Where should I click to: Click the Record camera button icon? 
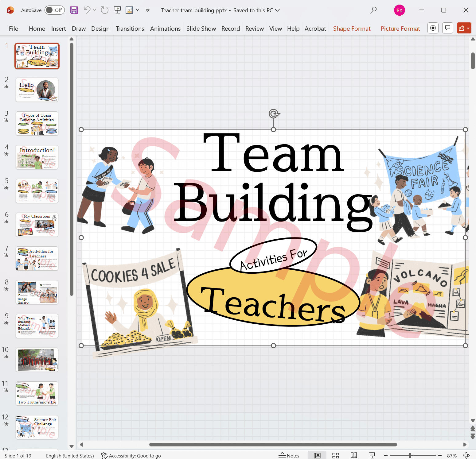[x=433, y=28]
